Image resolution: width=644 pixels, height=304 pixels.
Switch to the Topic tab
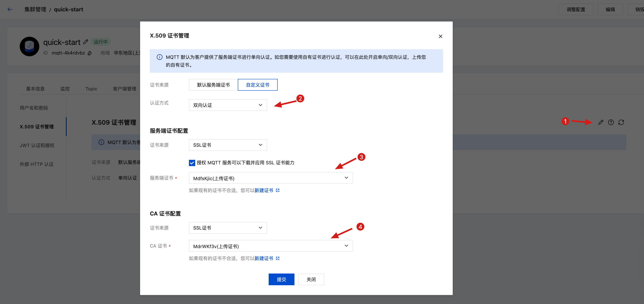pyautogui.click(x=91, y=89)
